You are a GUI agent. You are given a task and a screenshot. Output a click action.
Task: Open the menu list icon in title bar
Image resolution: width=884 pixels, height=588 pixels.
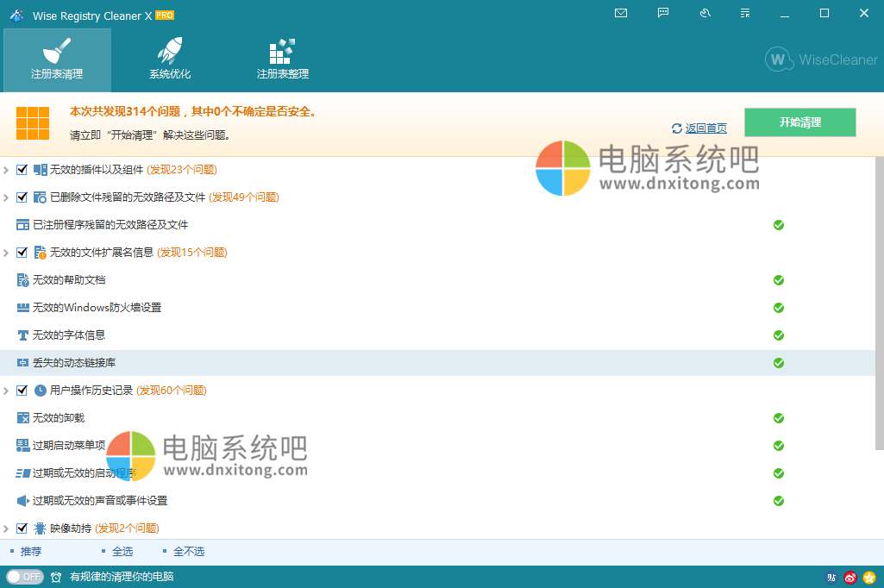coord(745,13)
